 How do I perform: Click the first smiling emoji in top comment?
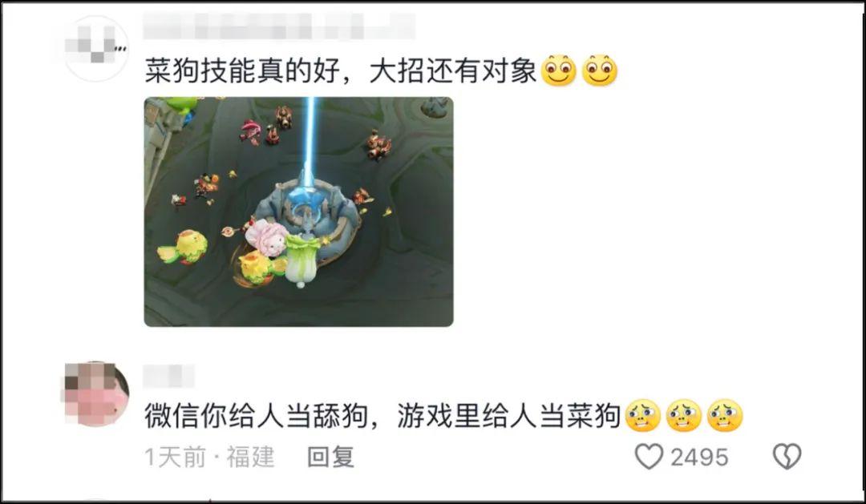coord(558,71)
